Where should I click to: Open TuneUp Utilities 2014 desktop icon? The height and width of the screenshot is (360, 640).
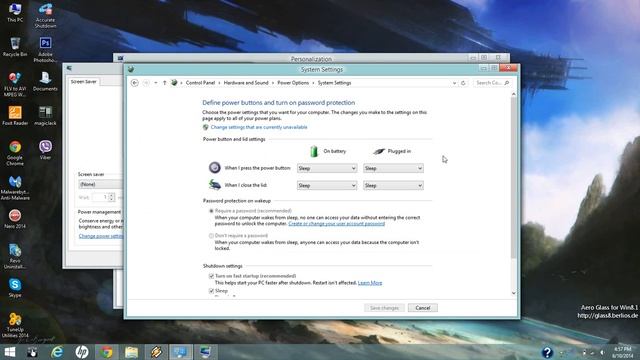(x=15, y=325)
